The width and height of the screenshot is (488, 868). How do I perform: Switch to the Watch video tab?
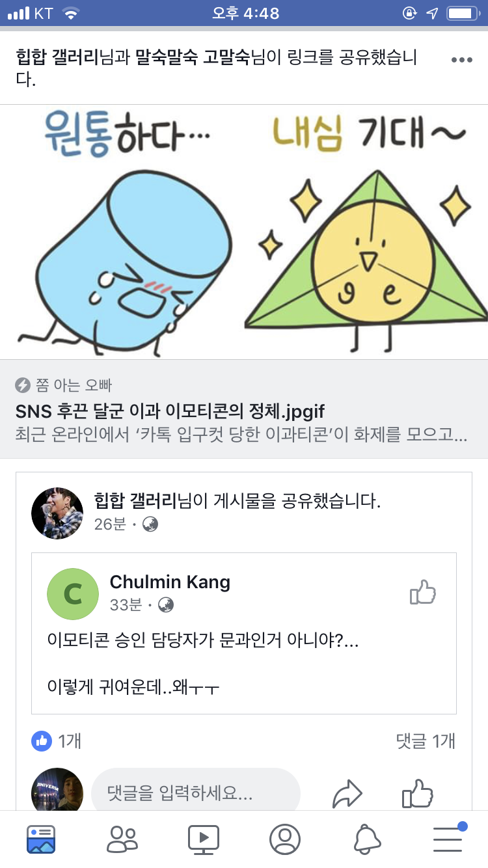pos(204,839)
